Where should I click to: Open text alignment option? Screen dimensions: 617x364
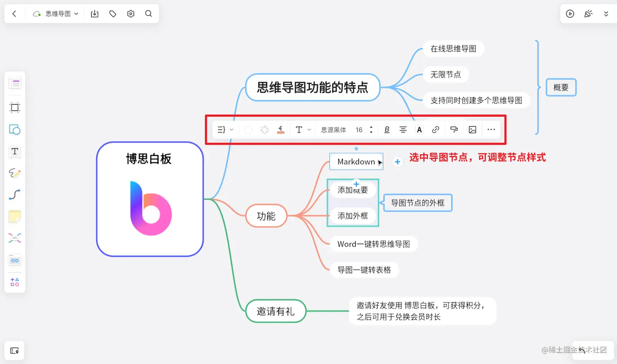403,130
